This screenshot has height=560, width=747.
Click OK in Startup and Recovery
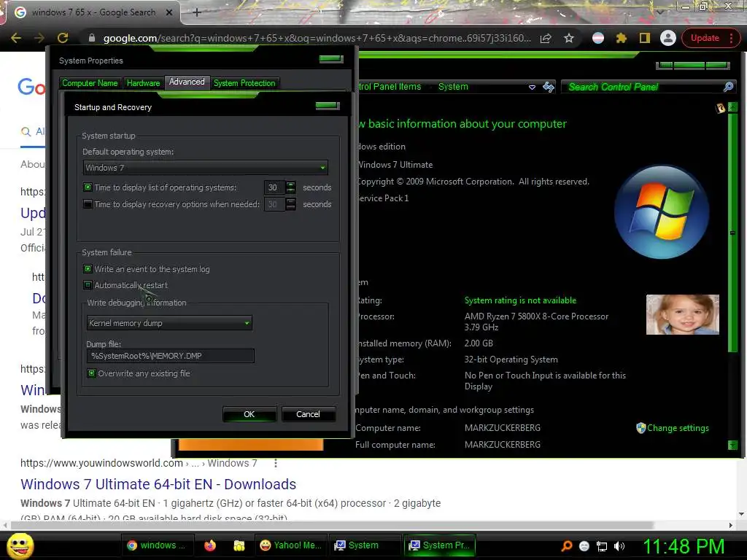tap(249, 414)
